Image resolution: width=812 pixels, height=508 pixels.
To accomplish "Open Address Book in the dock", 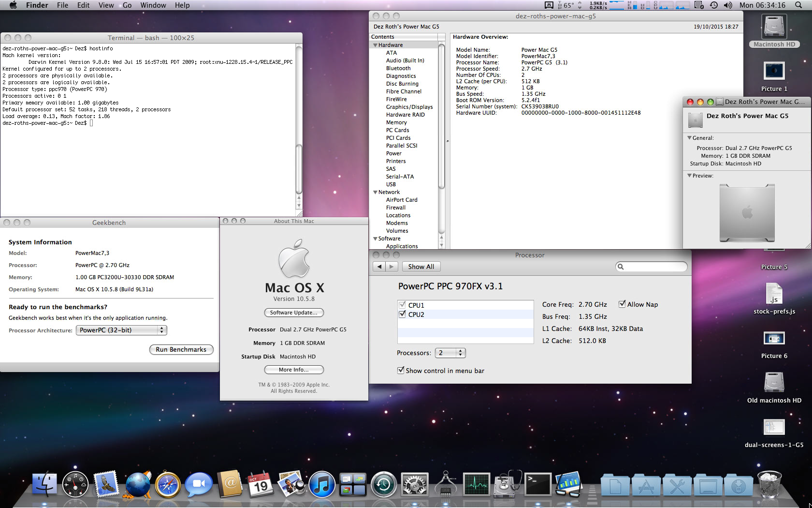I will coord(230,484).
